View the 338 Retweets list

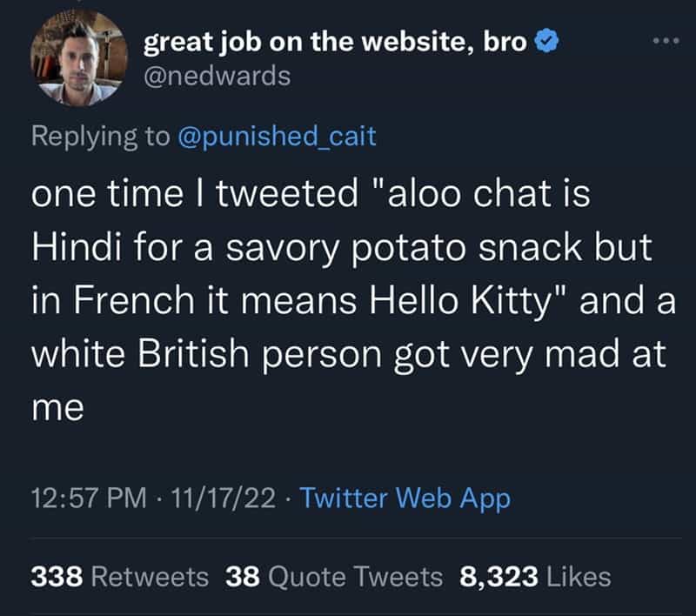(119, 576)
